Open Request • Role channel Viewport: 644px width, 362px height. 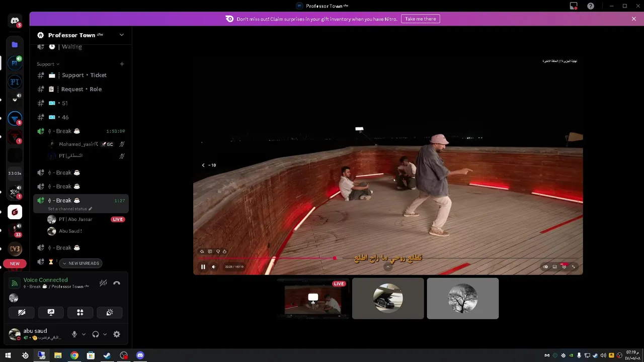pos(80,89)
